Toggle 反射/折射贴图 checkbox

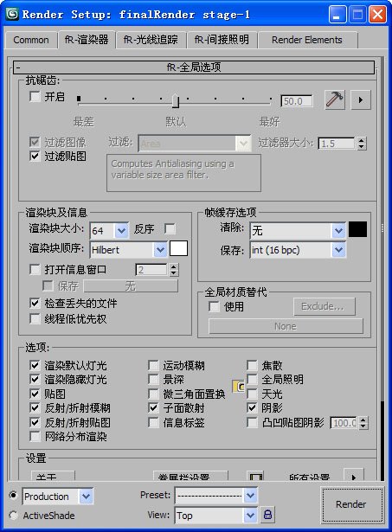pos(35,422)
